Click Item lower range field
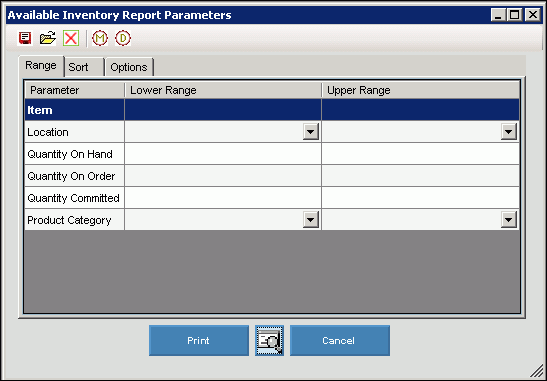 (x=223, y=110)
